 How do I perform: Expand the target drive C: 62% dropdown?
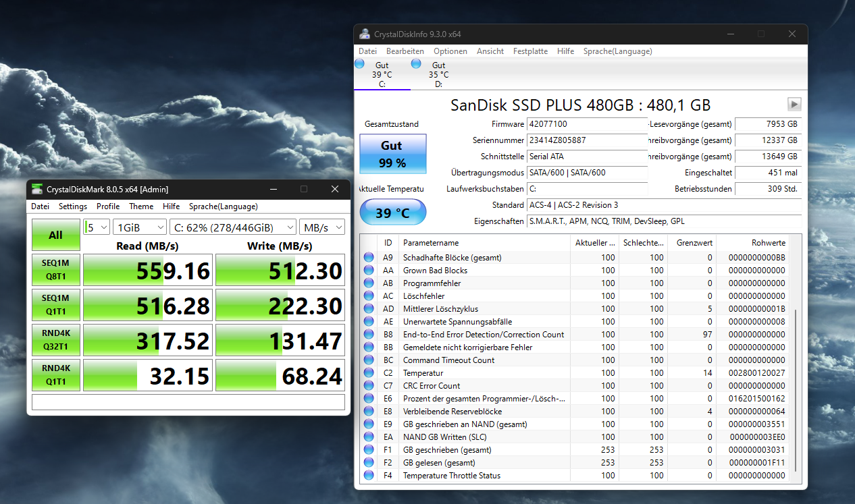[232, 227]
